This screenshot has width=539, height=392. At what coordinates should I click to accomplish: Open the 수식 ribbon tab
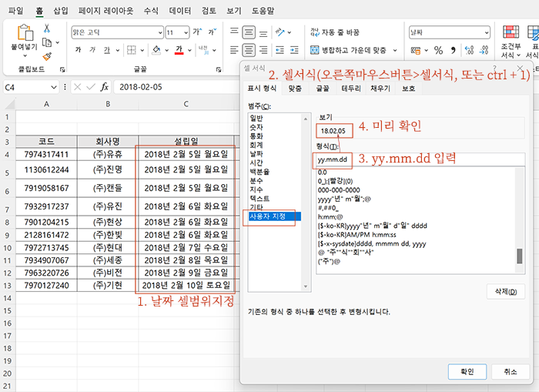pyautogui.click(x=151, y=11)
